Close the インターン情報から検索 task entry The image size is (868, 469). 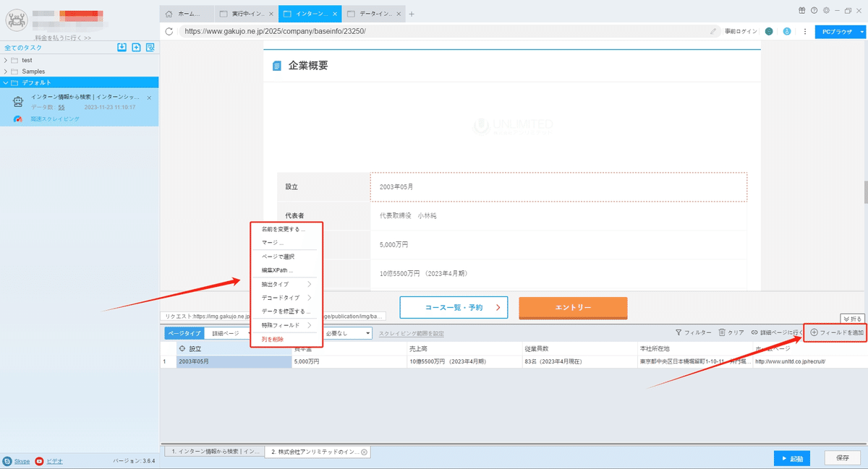pyautogui.click(x=149, y=97)
